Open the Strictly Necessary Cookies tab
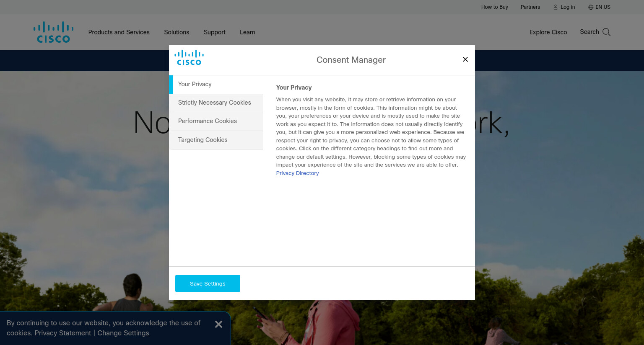 (216, 103)
